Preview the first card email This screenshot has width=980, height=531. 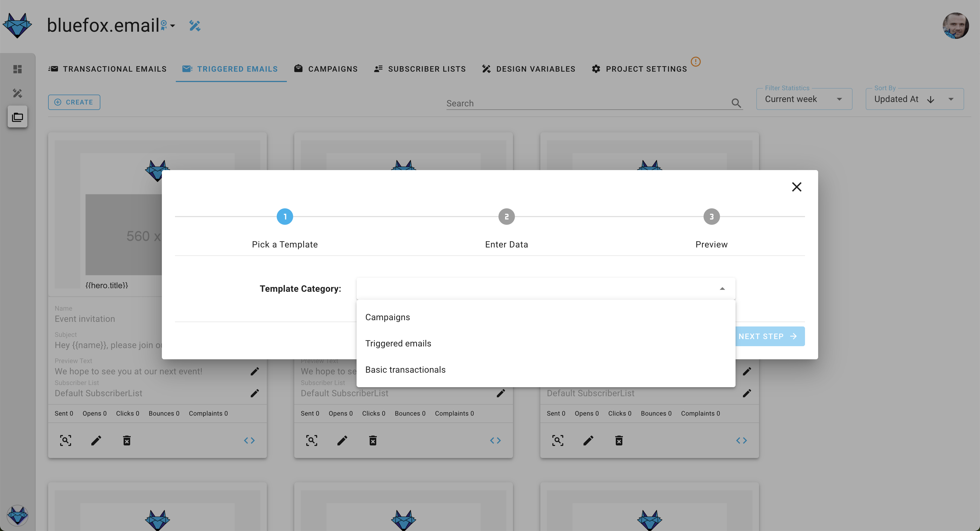[x=65, y=440]
